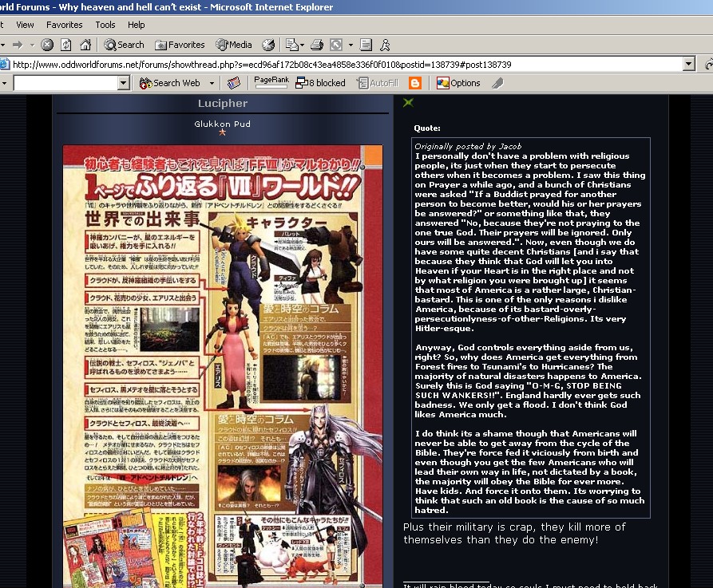
Task: Click the Google highlighter pen icon
Action: pos(497,83)
